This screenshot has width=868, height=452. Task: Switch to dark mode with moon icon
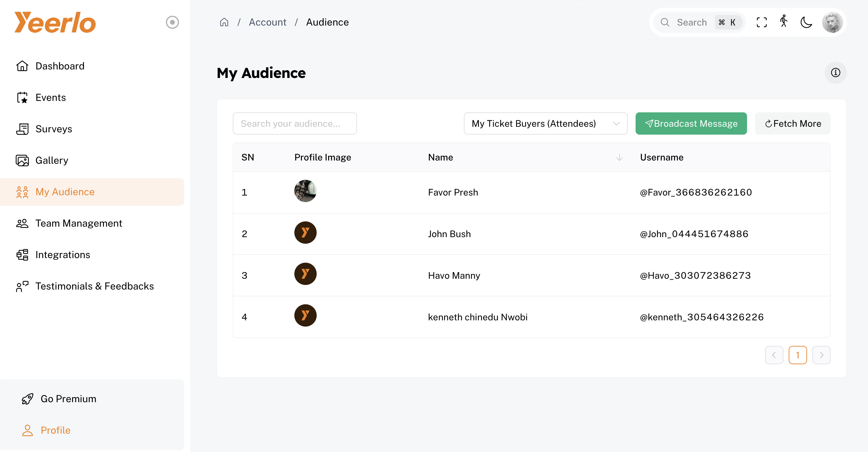[x=806, y=22]
